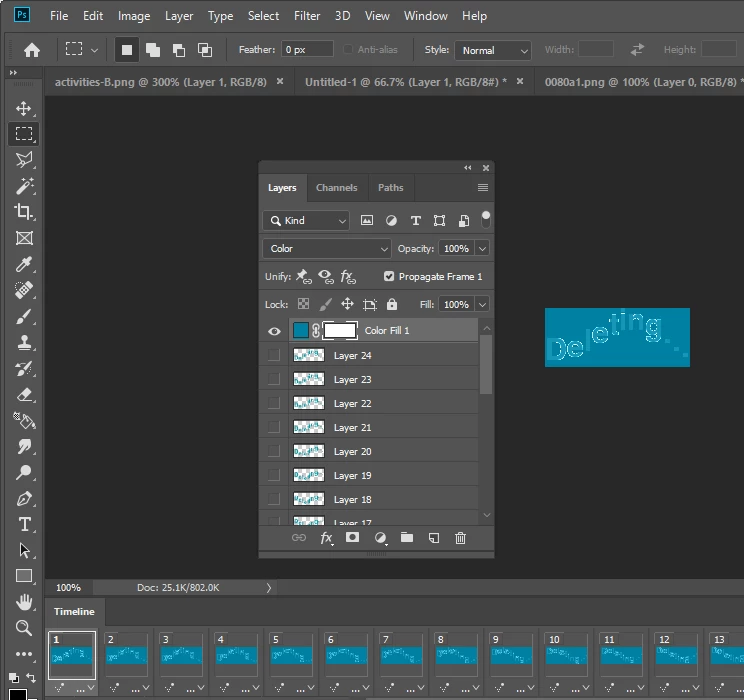Show Layer 22 visibility
Viewport: 744px width, 700px height.
click(x=274, y=403)
